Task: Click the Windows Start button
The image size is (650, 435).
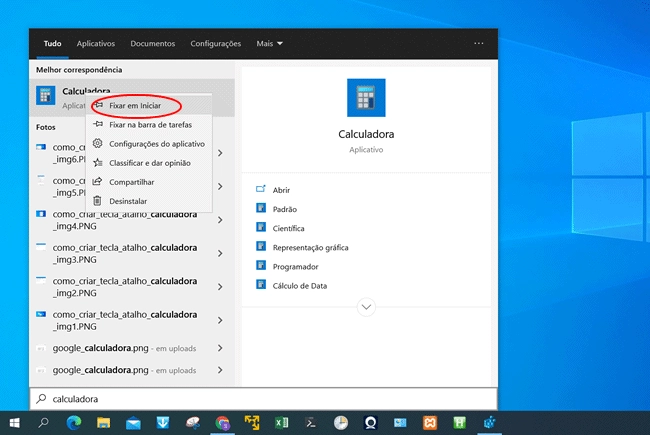Action: pos(14,423)
